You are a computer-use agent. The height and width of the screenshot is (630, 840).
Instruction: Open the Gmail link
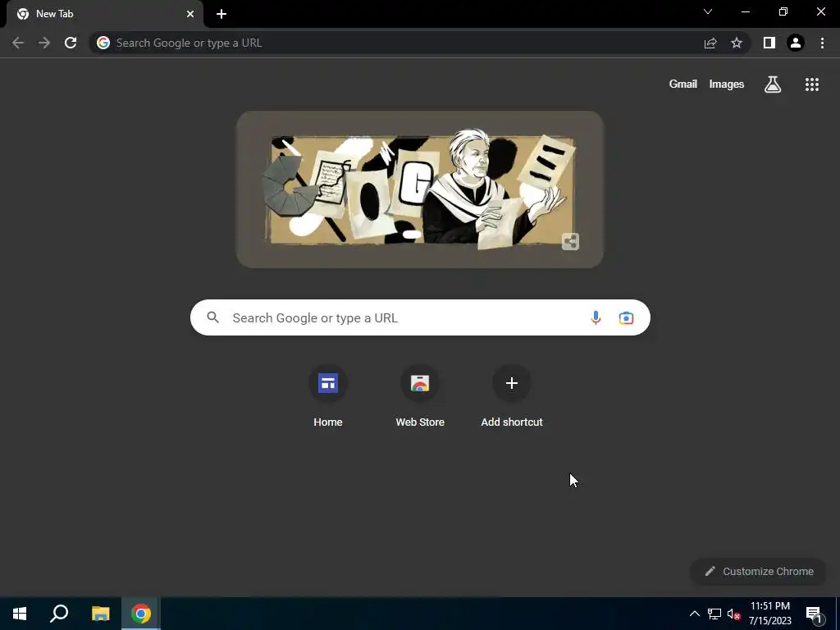tap(683, 84)
